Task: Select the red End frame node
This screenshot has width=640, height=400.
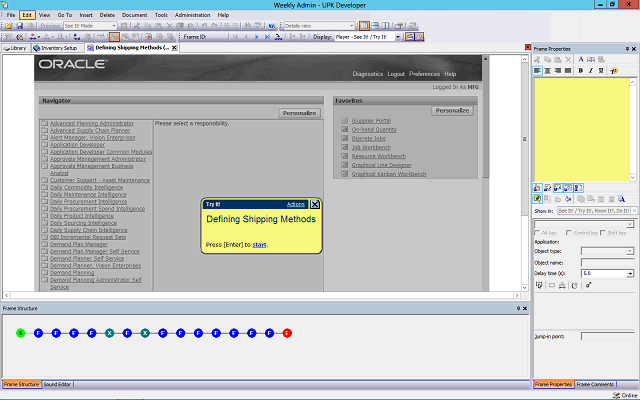Action: [287, 333]
